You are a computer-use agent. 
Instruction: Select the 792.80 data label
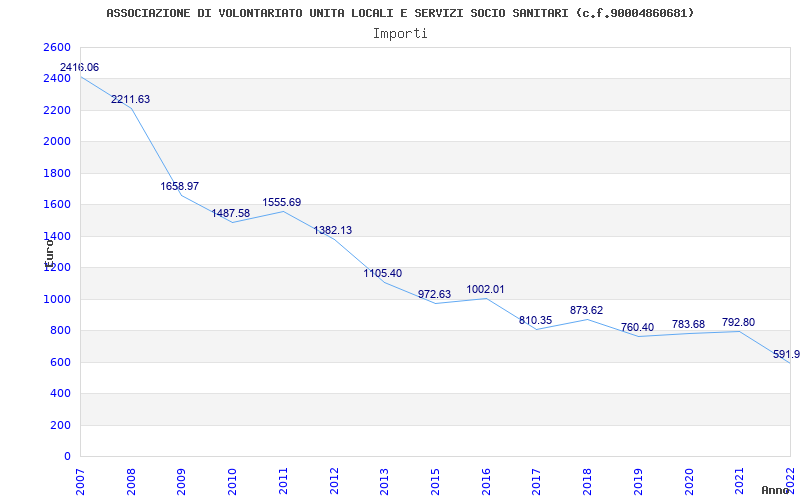coord(738,322)
